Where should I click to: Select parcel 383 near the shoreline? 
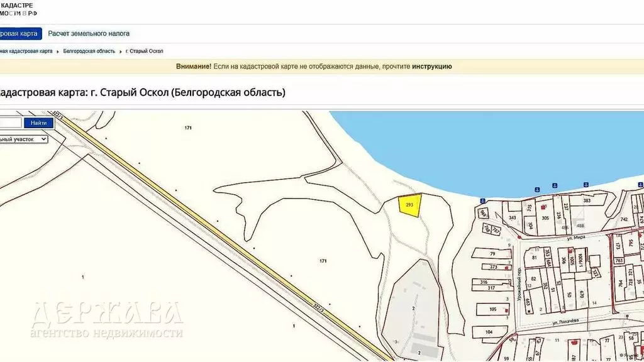click(587, 200)
